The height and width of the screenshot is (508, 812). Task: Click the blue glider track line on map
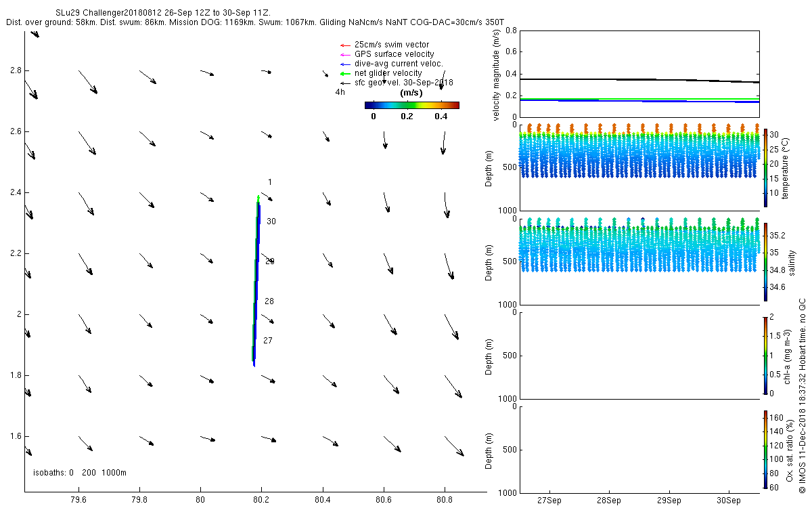point(256,284)
